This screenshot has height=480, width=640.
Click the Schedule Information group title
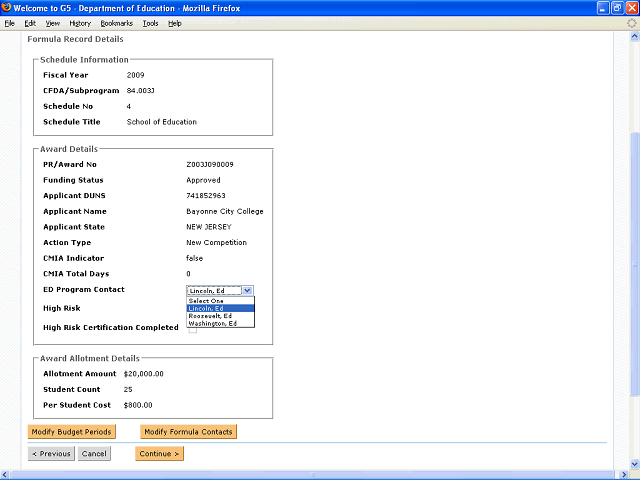pyautogui.click(x=84, y=60)
